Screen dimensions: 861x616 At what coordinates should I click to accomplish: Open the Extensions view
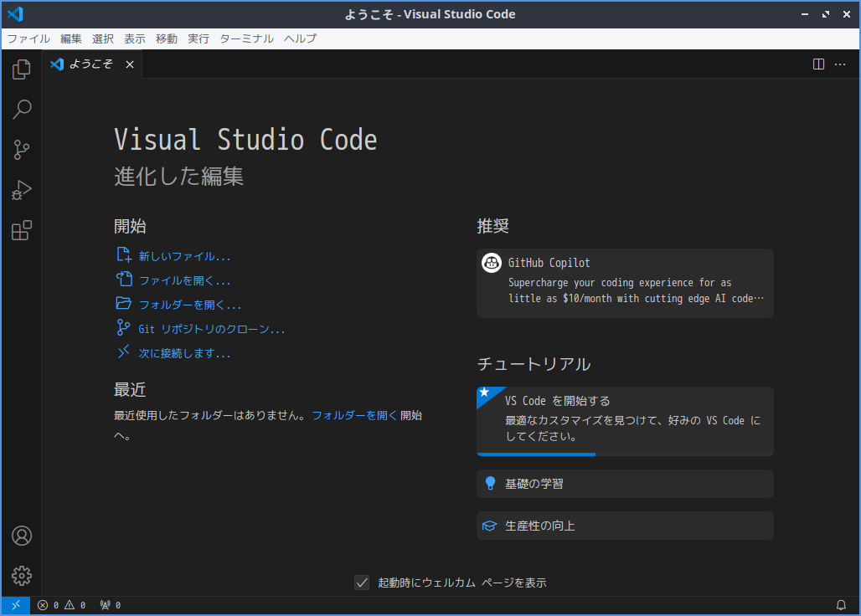click(x=22, y=230)
